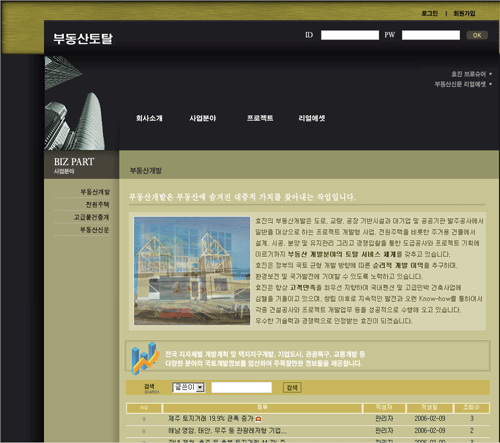Image resolution: width=500 pixels, height=443 pixels.
Task: Click the chart graphic beside 전국 지자체별 개발계획
Action: point(145,358)
